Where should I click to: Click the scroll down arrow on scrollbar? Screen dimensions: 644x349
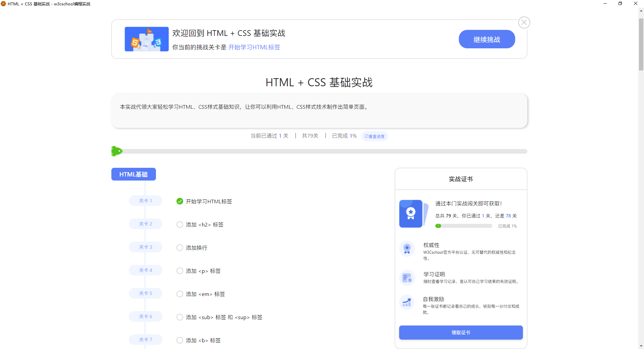(641, 346)
